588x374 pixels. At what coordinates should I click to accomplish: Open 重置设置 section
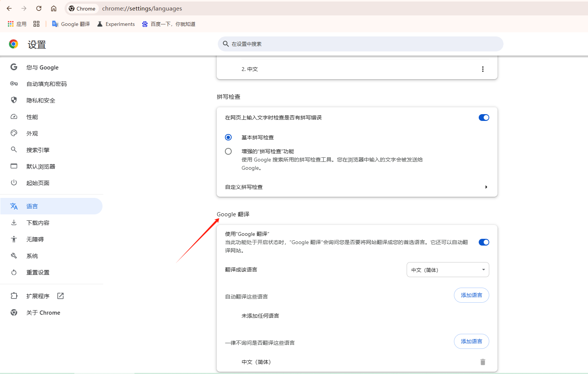[51, 272]
